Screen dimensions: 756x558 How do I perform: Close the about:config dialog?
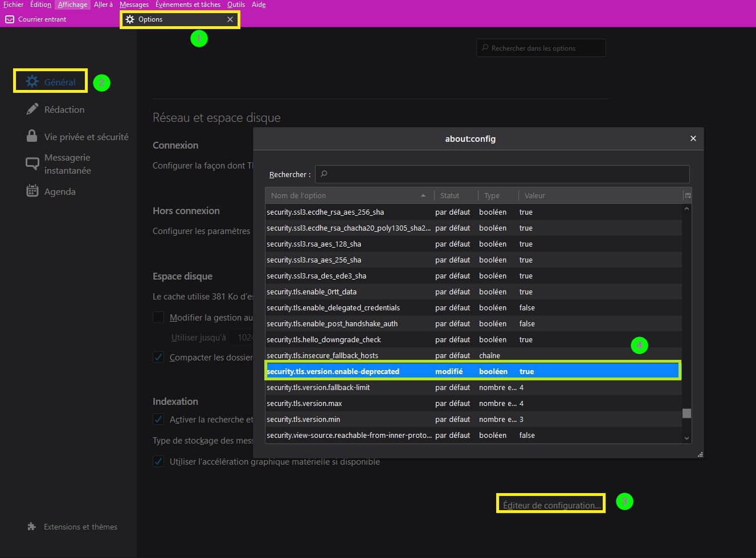coord(693,138)
